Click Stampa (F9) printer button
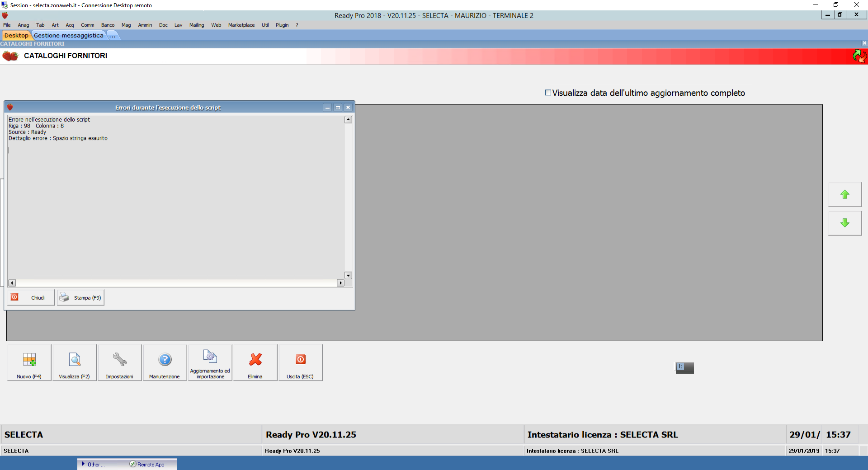Viewport: 868px width, 470px height. point(81,297)
